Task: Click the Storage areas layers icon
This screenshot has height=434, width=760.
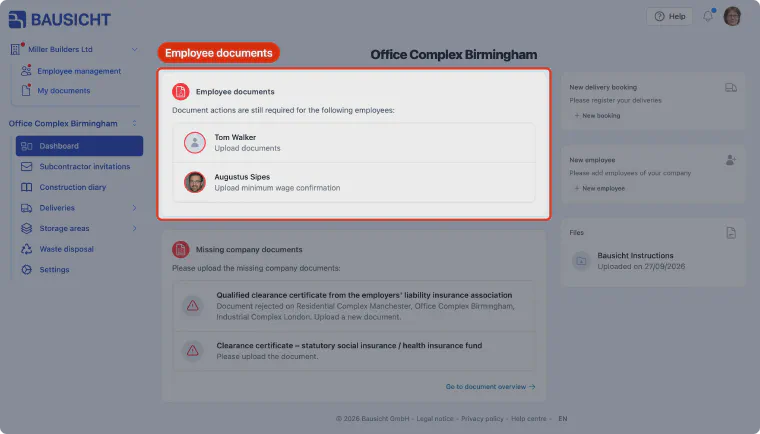Action: click(x=27, y=228)
